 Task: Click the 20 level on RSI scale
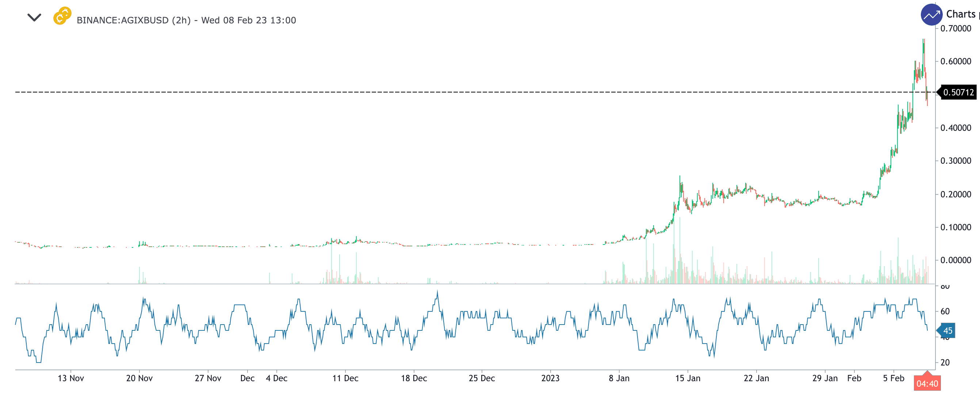click(945, 363)
